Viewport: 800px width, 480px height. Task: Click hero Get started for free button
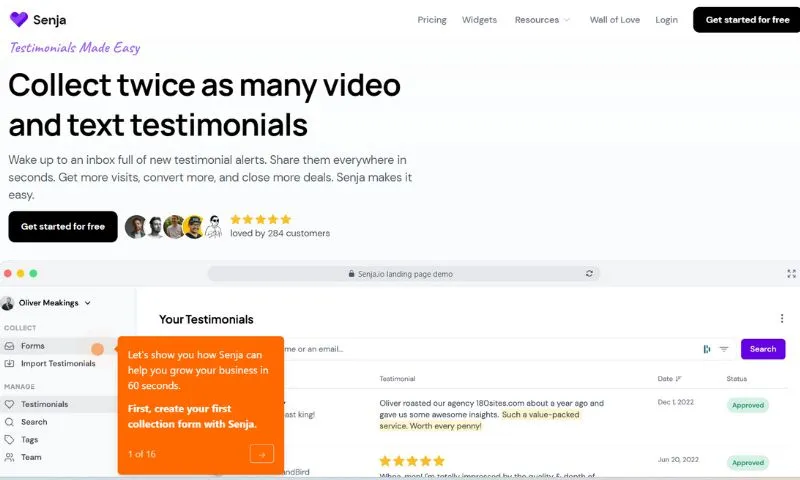click(63, 226)
